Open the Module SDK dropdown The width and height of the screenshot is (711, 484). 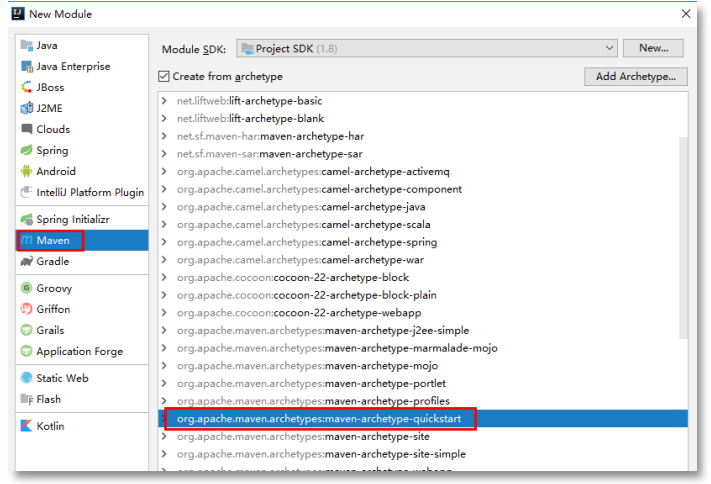(427, 48)
